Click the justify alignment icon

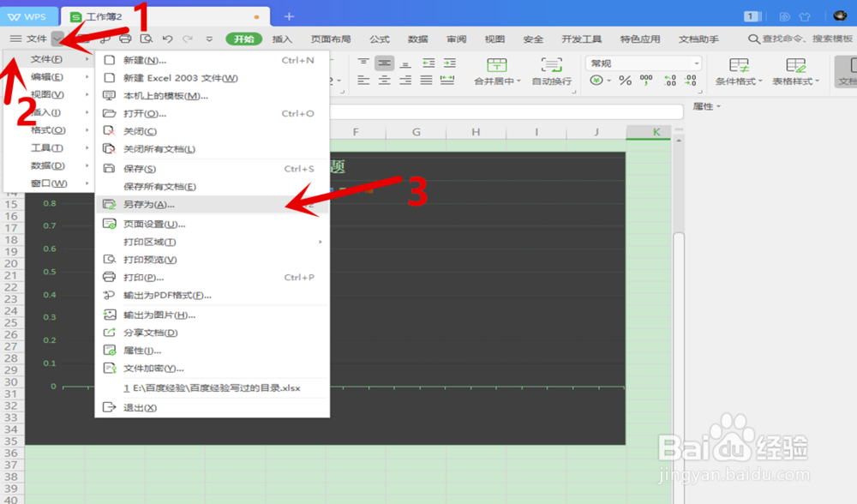point(426,81)
